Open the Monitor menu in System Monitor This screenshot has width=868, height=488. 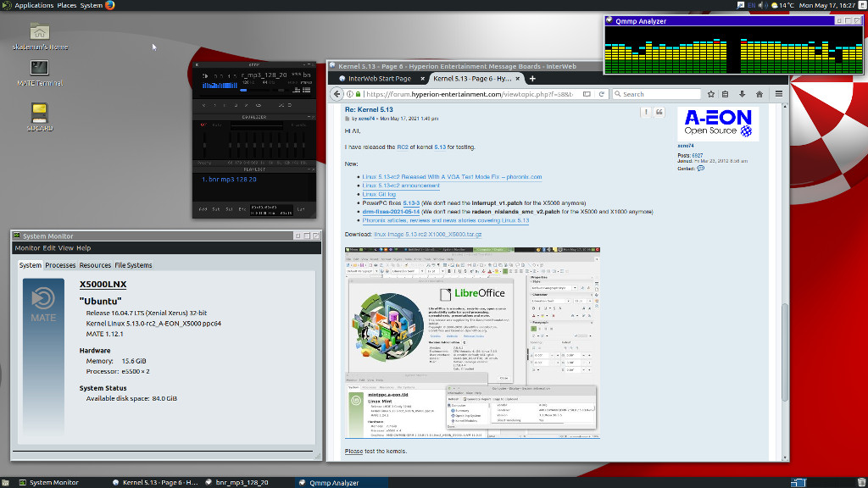27,248
